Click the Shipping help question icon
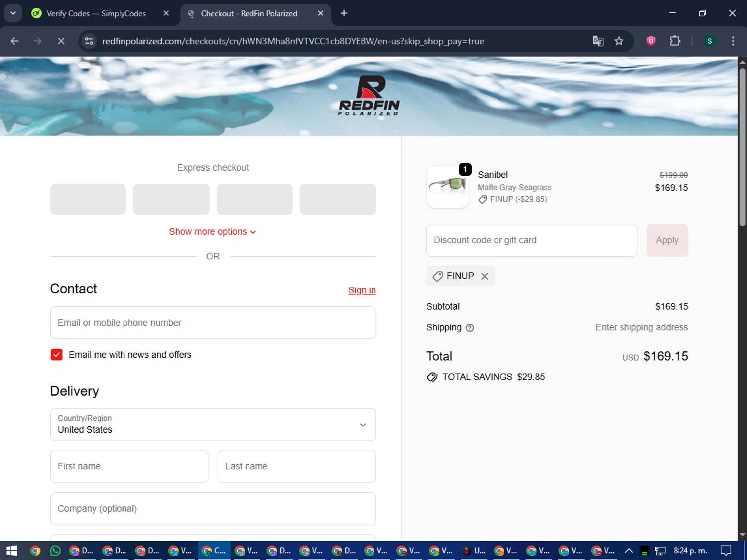 coord(470,328)
